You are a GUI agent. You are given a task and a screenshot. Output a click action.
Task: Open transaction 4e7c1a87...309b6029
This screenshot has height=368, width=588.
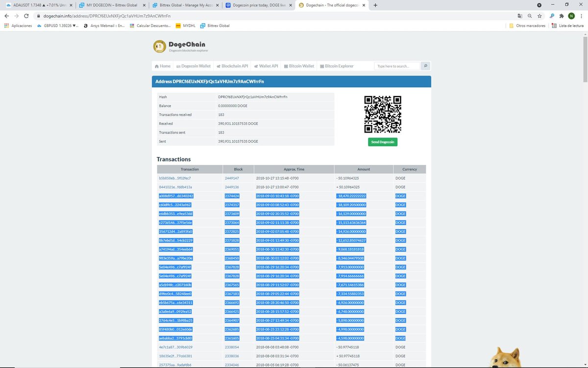pyautogui.click(x=175, y=347)
